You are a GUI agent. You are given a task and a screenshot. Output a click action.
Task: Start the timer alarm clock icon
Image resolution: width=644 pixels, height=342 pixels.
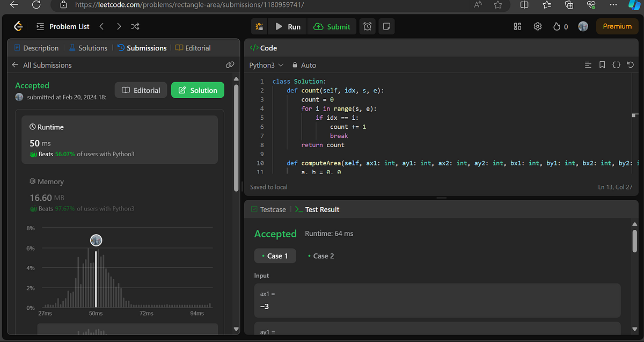pos(367,26)
